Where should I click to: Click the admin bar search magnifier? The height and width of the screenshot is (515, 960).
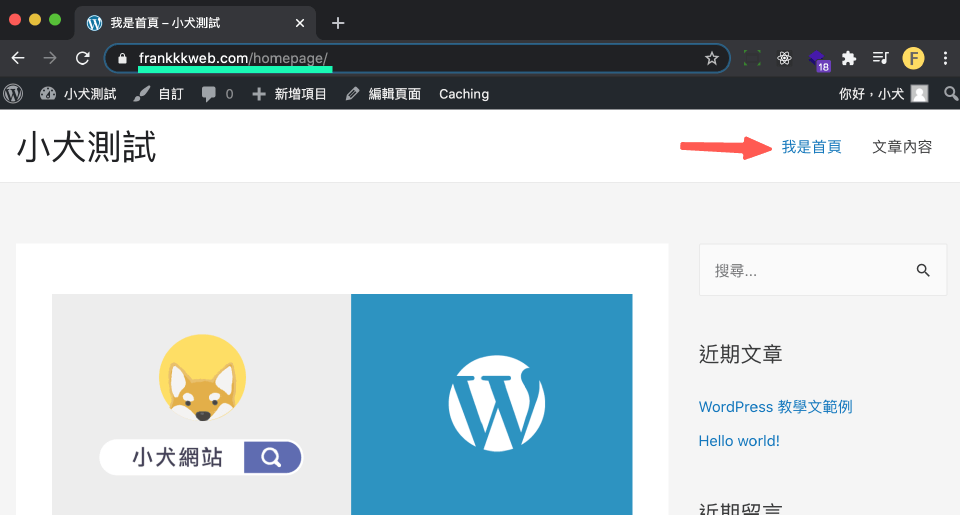951,93
